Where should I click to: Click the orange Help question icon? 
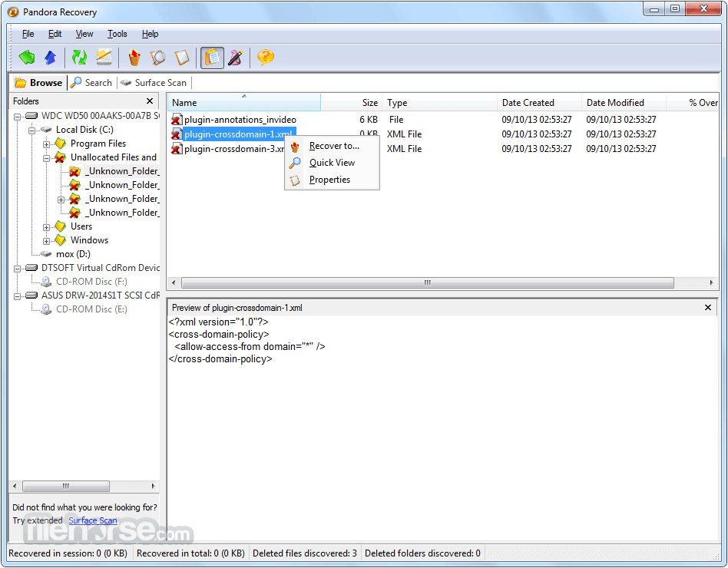(266, 58)
